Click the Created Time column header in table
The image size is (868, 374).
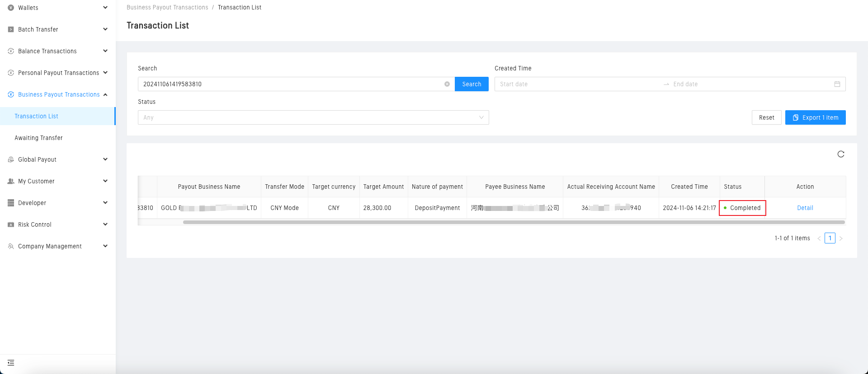(x=689, y=187)
